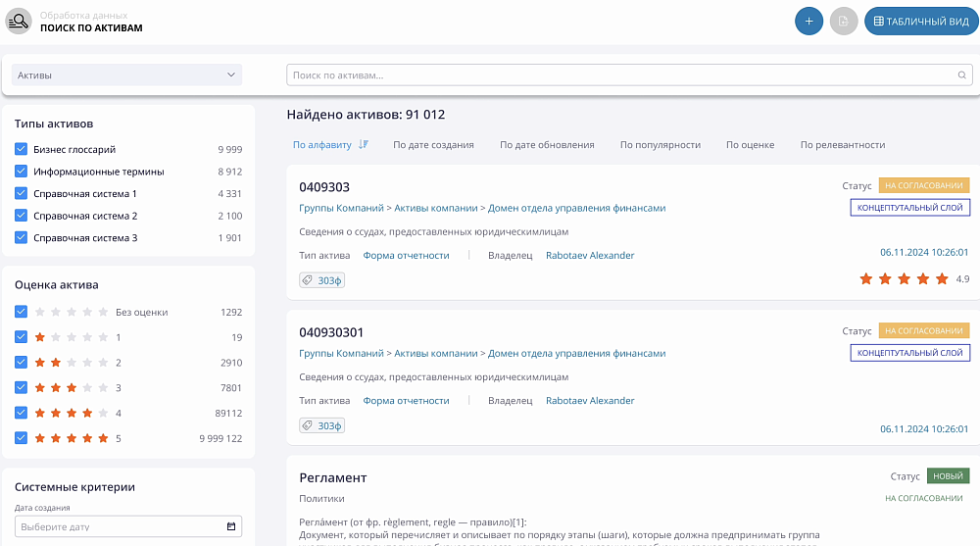
Task: Toggle the 2-star rating checkbox
Action: pos(21,362)
